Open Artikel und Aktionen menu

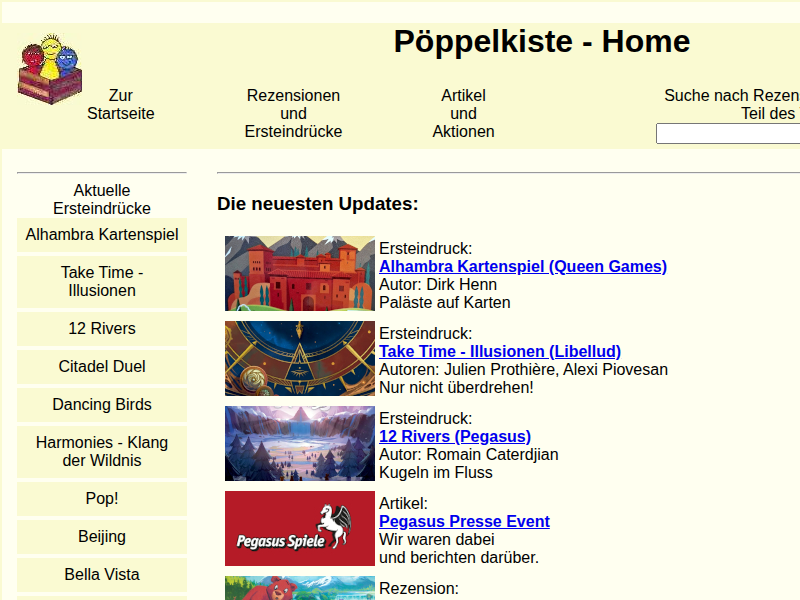point(463,113)
